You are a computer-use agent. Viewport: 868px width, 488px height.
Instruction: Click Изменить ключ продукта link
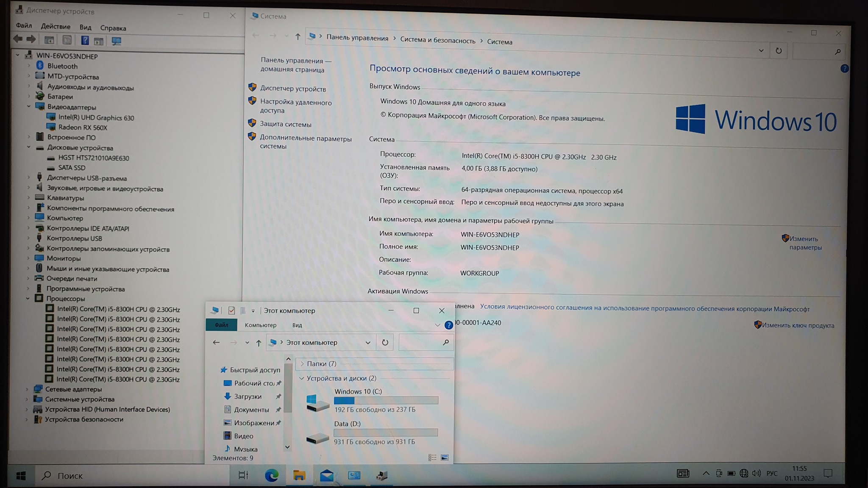(798, 326)
